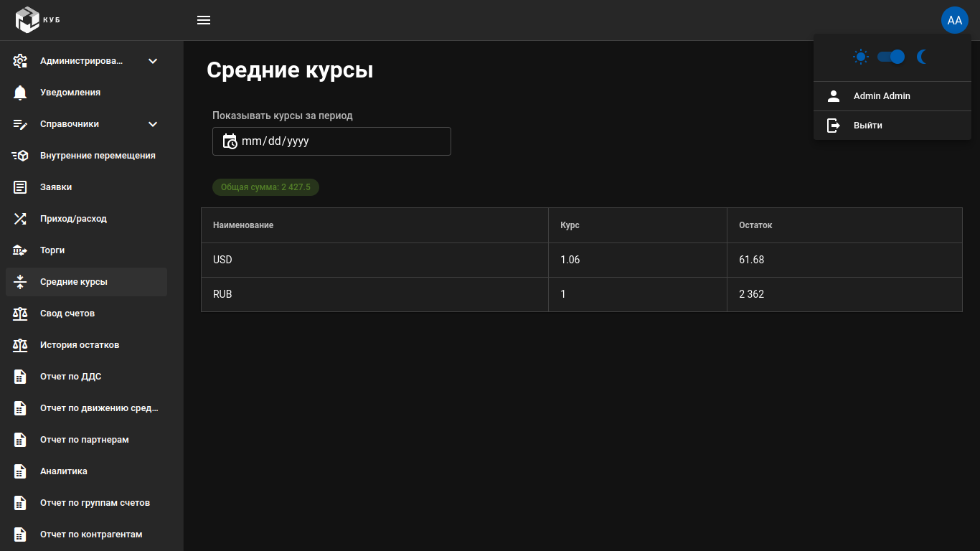
Task: Open the Аналитика page
Action: pos(86,471)
